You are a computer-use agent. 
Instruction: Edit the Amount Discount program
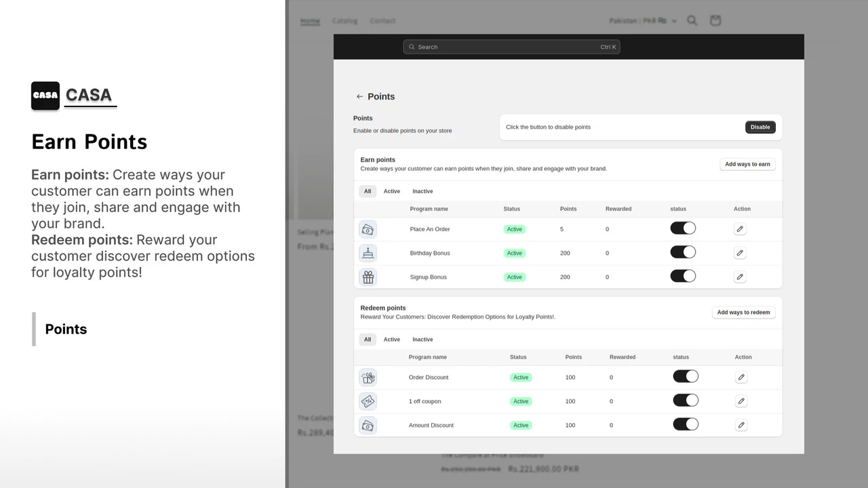click(741, 425)
